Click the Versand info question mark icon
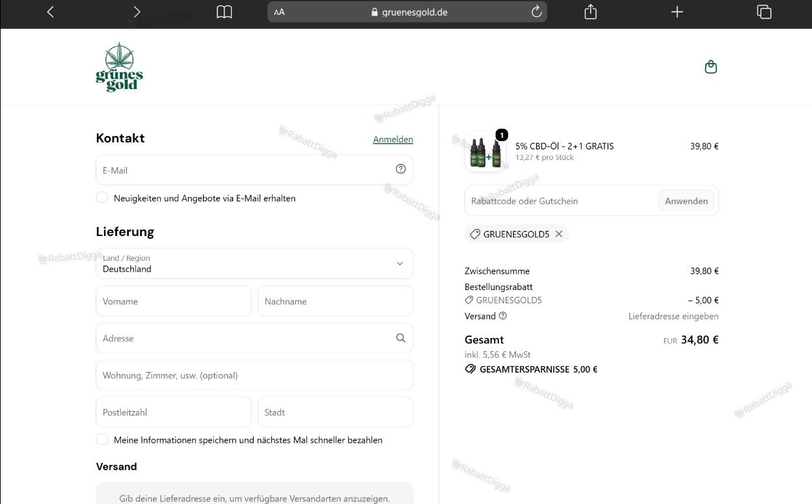The image size is (812, 504). click(503, 316)
